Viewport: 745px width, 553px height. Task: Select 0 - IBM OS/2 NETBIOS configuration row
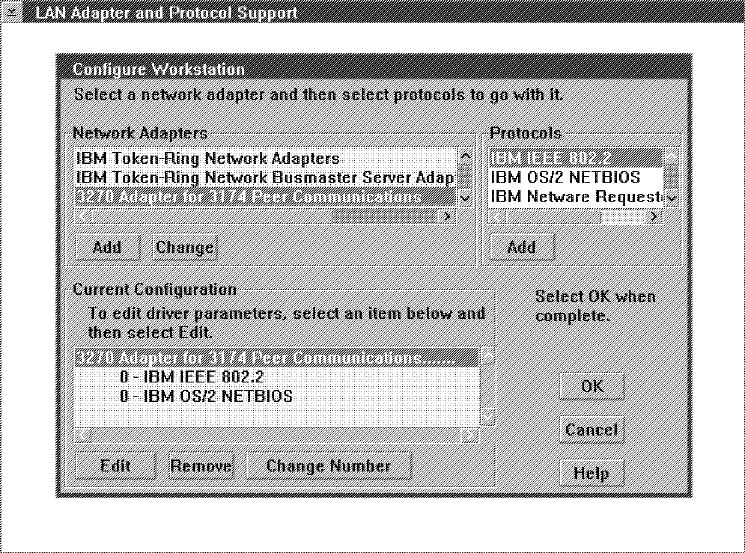(277, 397)
